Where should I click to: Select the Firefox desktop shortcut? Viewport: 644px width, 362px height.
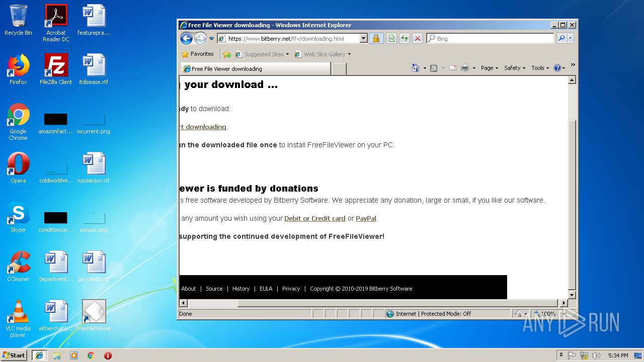click(18, 69)
